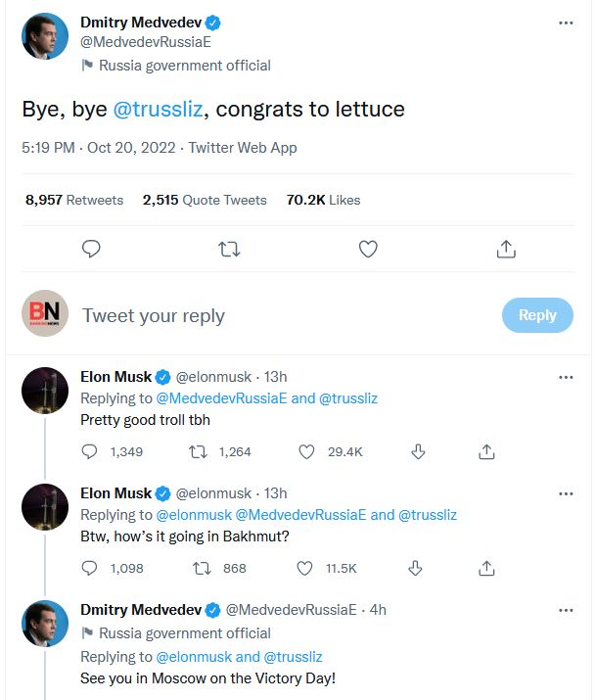597x700 pixels.
Task: Retweet the Bakhmut reply tweet
Action: tap(199, 568)
